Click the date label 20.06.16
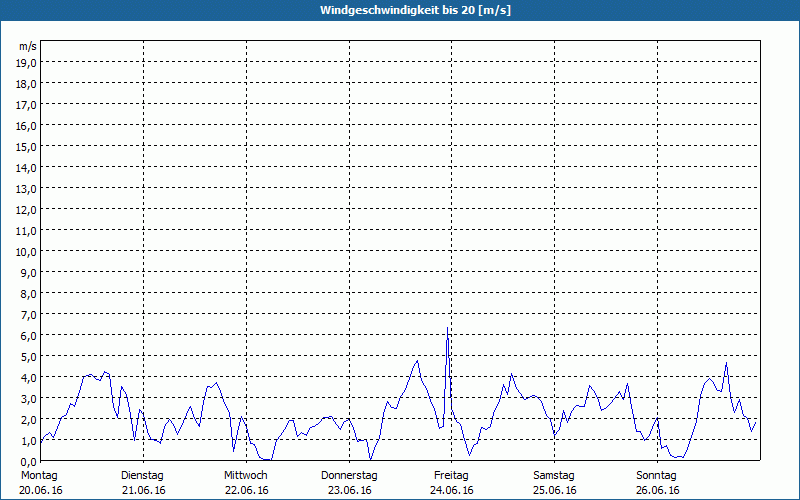The width and height of the screenshot is (800, 500). pos(40,490)
